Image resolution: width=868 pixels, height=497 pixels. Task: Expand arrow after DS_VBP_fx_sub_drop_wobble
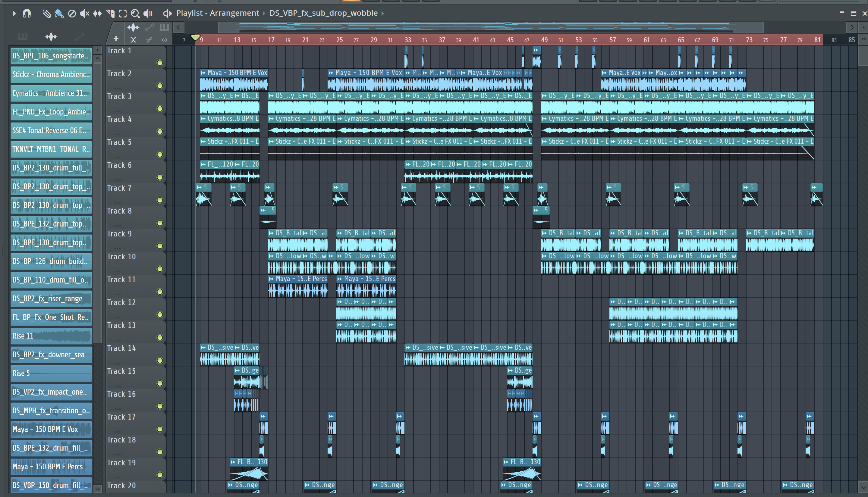383,13
